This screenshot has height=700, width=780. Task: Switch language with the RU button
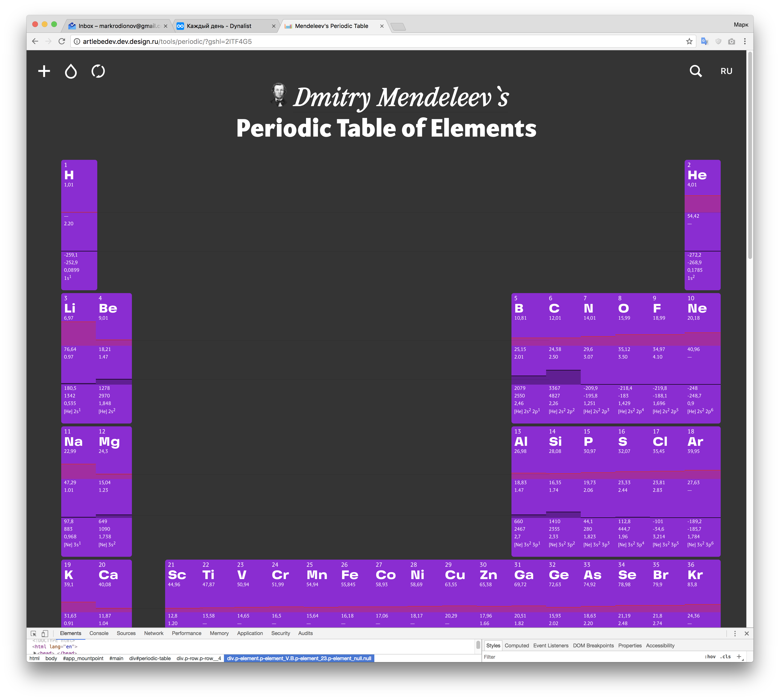[x=726, y=71]
